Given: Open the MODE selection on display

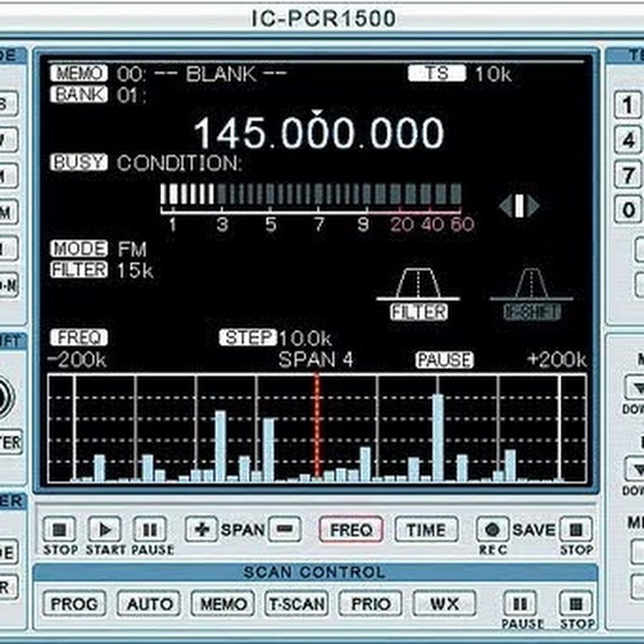Looking at the screenshot, I should click(x=79, y=248).
